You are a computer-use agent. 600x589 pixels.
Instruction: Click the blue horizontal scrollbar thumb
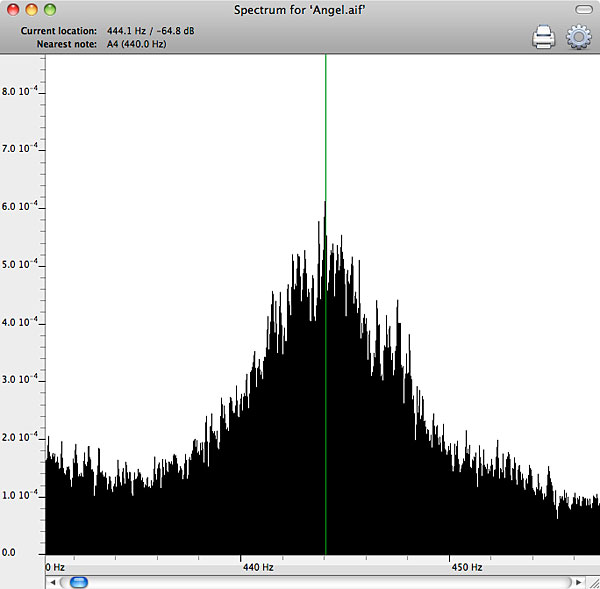coord(77,581)
